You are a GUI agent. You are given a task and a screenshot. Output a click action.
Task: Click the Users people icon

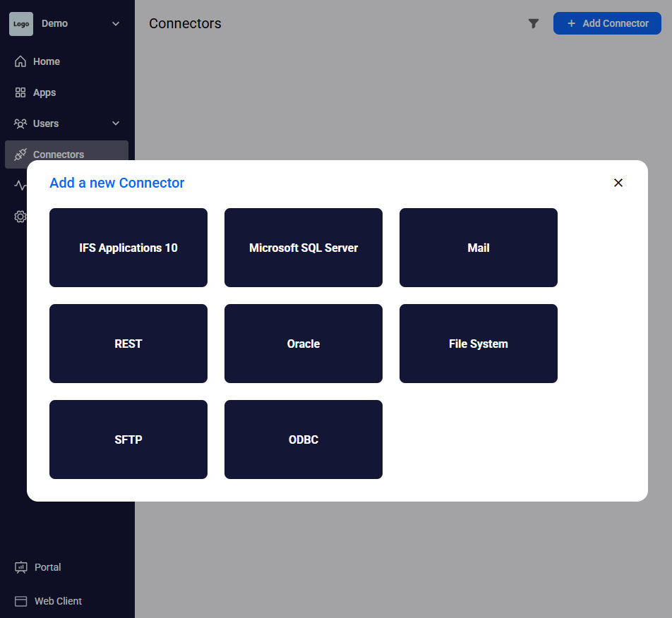(x=20, y=123)
